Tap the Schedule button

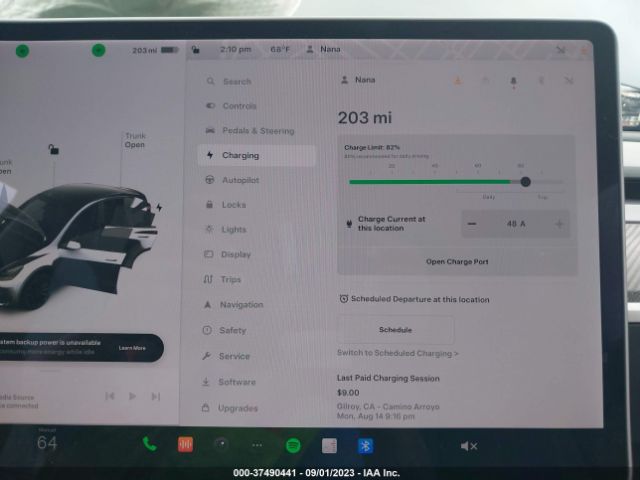click(395, 330)
